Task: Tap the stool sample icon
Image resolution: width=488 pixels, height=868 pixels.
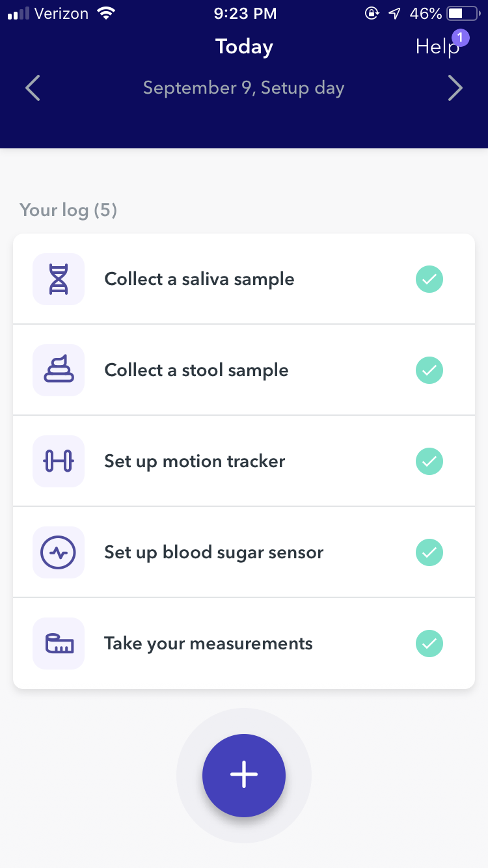Action: point(59,370)
